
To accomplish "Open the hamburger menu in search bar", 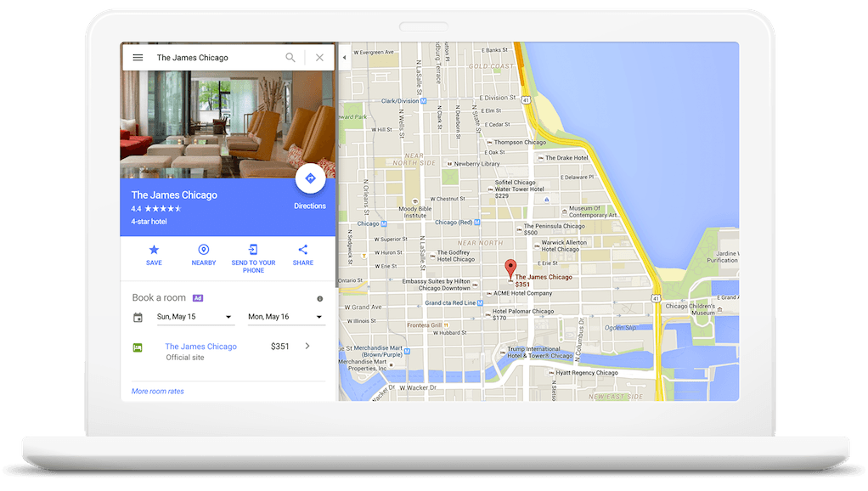I will pos(138,58).
